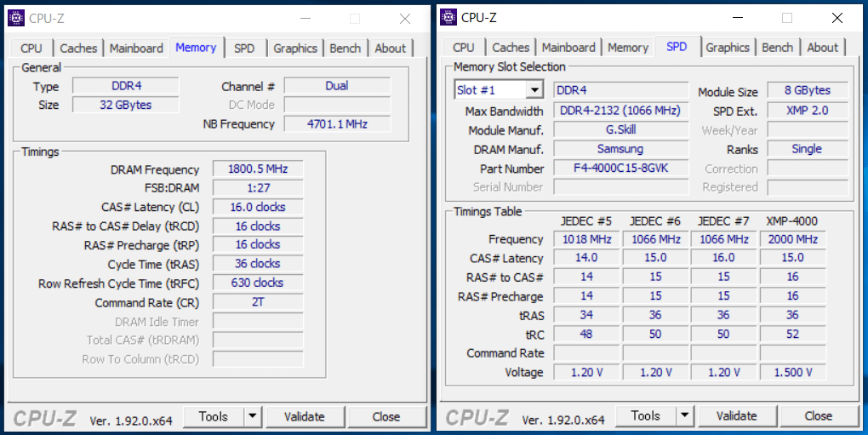Screen dimensions: 868x435
Task: Open Bench tab in left window
Action: [x=345, y=49]
